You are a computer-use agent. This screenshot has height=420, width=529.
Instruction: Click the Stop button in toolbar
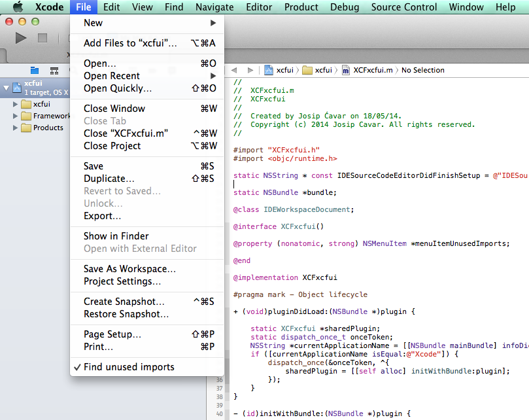(43, 38)
